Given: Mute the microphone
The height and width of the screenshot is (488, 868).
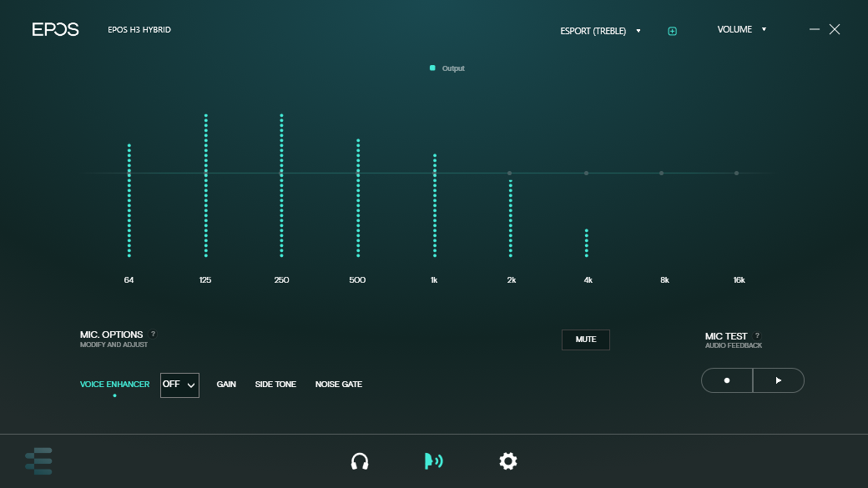Looking at the screenshot, I should (x=586, y=340).
